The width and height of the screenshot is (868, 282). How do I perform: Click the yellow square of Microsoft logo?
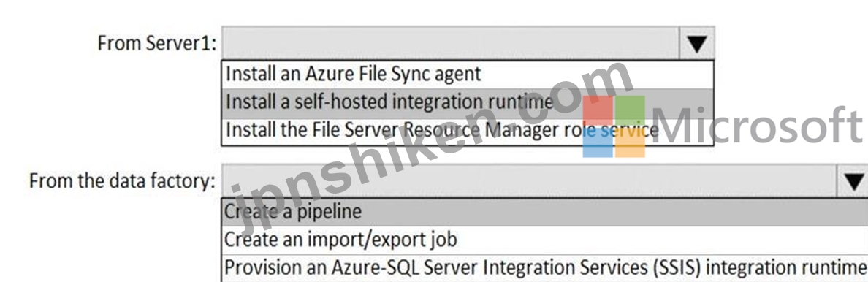[630, 143]
